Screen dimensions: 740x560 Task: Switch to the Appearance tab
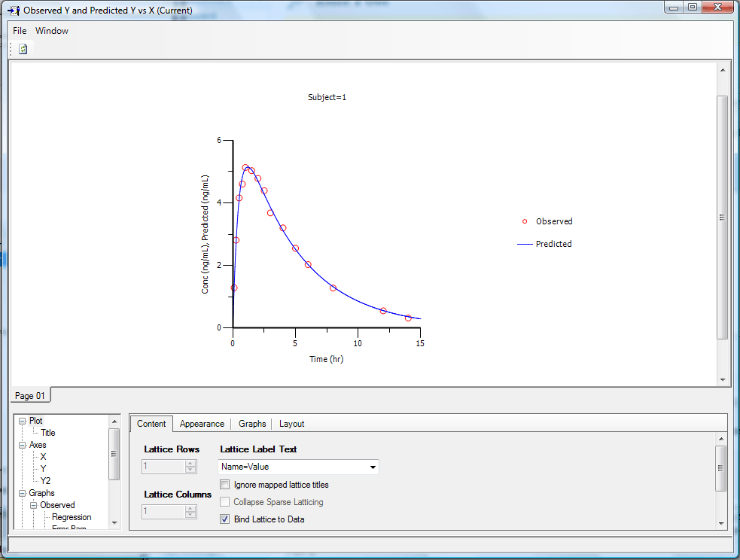point(202,424)
